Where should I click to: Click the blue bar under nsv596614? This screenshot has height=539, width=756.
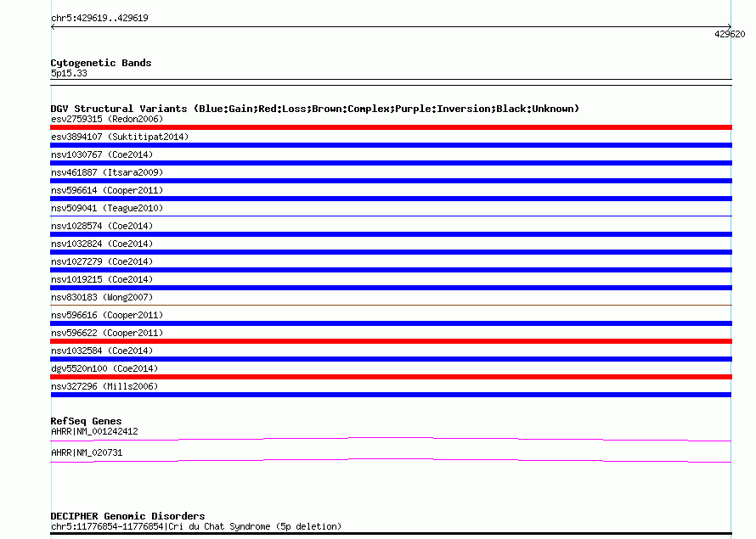pos(391,199)
